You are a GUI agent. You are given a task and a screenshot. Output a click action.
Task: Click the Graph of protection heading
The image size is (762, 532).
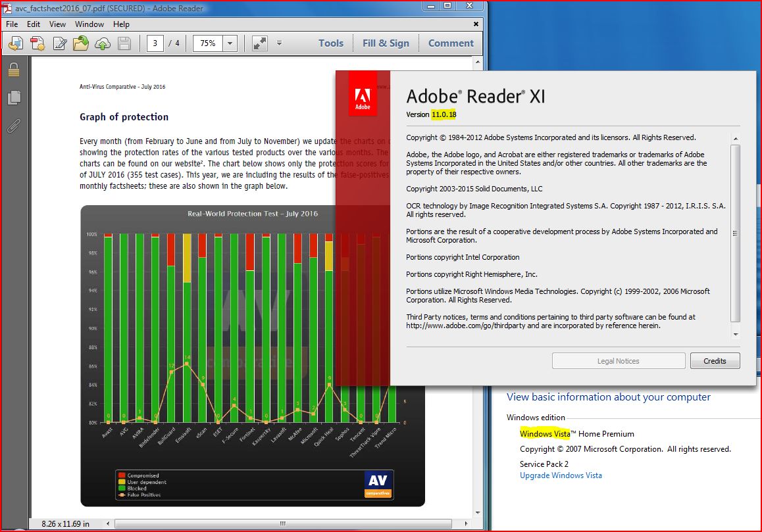124,116
